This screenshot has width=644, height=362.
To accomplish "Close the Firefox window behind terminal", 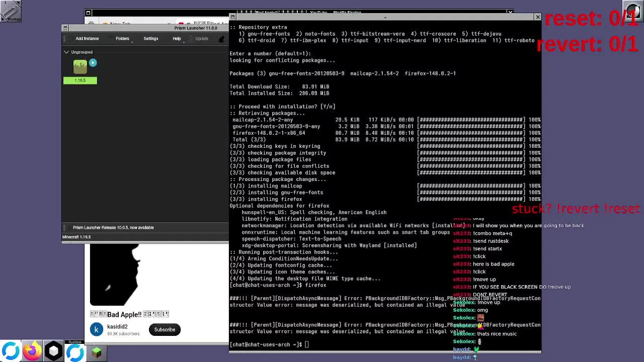I will pyautogui.click(x=510, y=12).
